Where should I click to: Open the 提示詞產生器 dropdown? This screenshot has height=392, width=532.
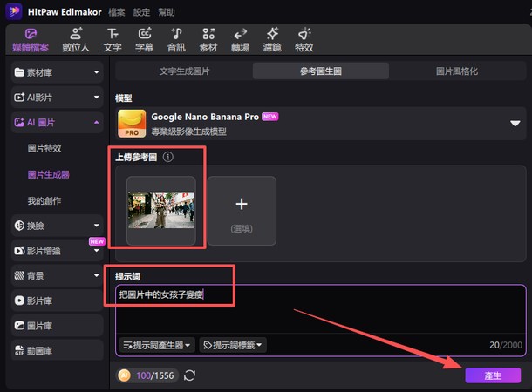pos(157,345)
